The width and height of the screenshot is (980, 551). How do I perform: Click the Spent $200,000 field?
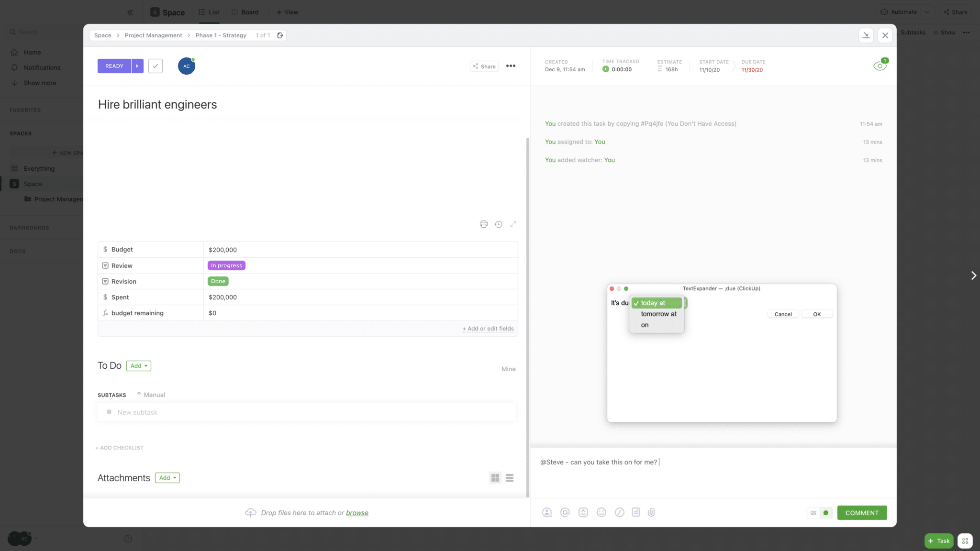click(360, 297)
